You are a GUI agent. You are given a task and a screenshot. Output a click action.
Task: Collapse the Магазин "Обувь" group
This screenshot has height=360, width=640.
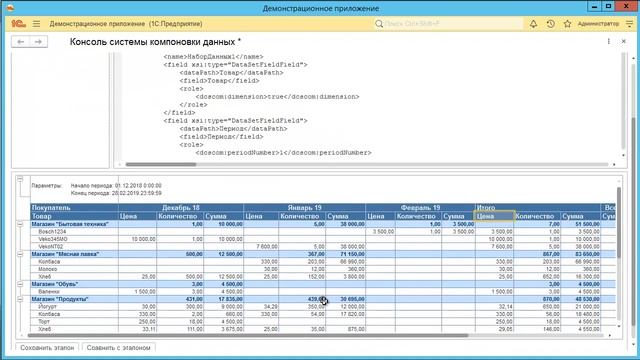pos(20,284)
